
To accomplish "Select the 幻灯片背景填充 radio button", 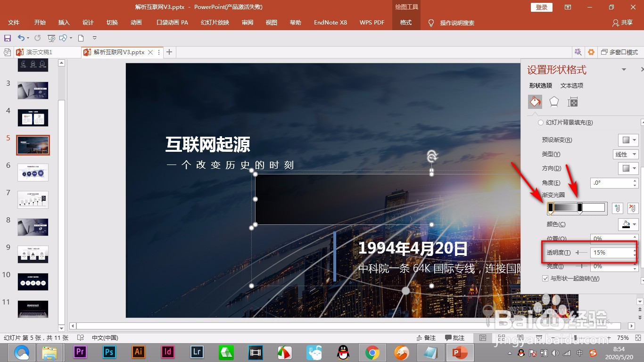I will pyautogui.click(x=540, y=122).
